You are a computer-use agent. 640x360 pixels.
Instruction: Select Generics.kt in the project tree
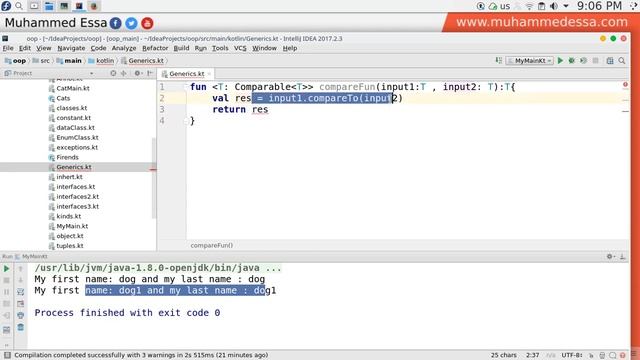pos(73,167)
